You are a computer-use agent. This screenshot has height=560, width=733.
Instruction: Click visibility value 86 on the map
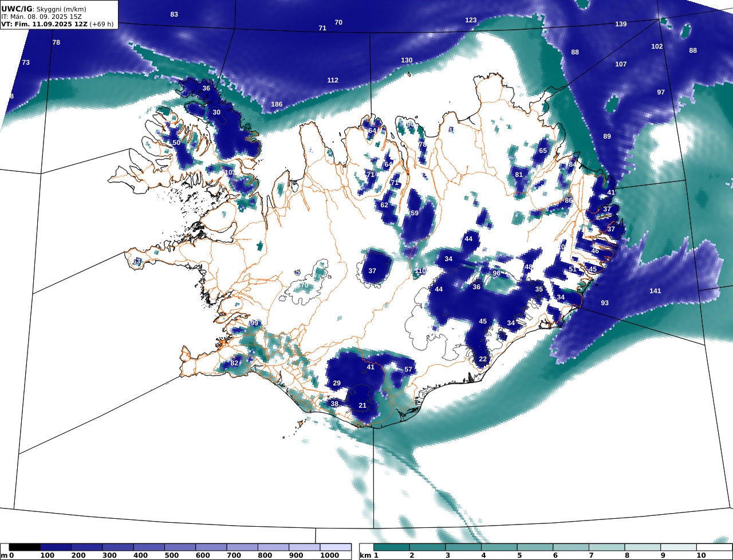click(x=569, y=200)
